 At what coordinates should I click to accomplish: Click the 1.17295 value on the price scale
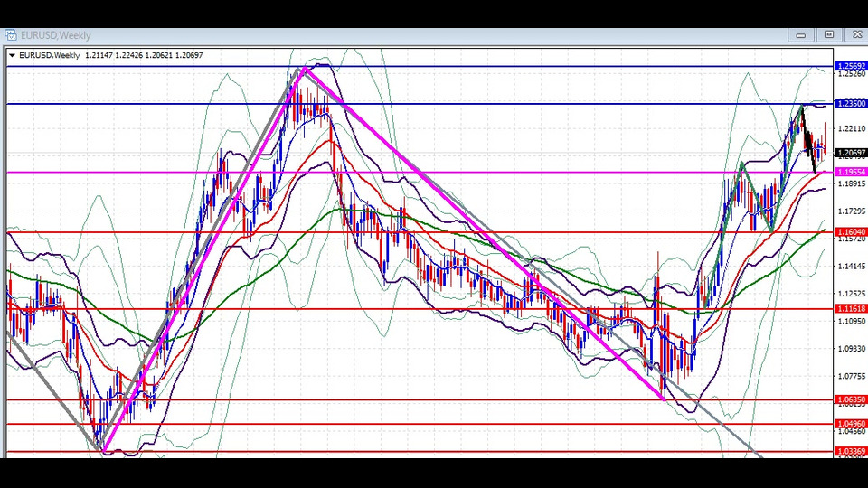coord(852,211)
